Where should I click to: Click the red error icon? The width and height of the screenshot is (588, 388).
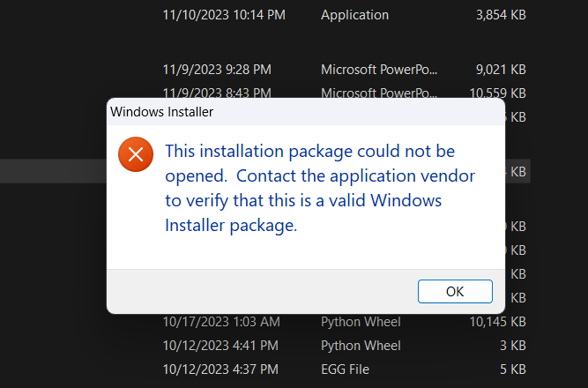click(x=135, y=155)
